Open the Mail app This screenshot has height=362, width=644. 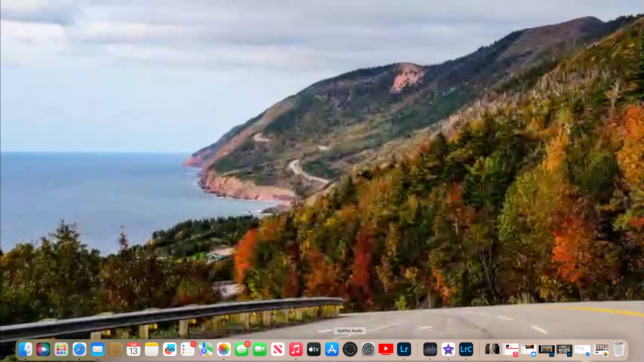(x=97, y=349)
